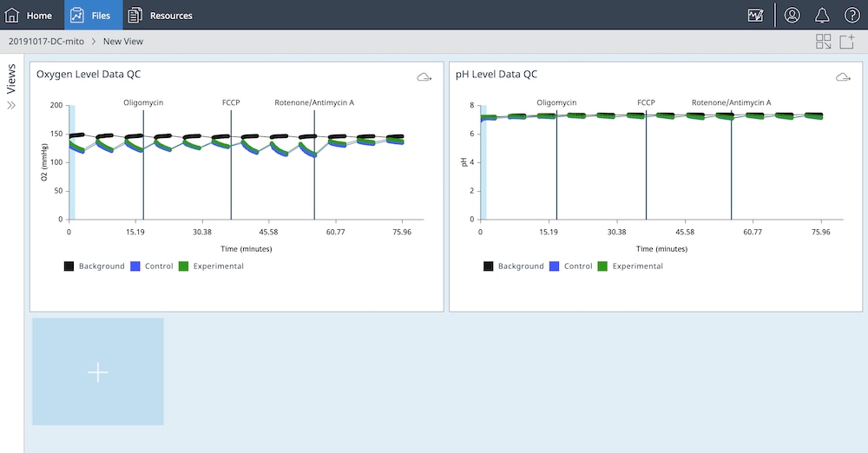This screenshot has width=868, height=453.
Task: Open the Resources tab
Action: pyautogui.click(x=161, y=15)
